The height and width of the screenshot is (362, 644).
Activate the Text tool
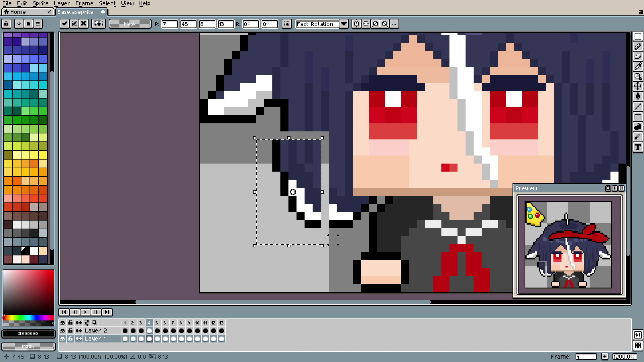point(638,147)
